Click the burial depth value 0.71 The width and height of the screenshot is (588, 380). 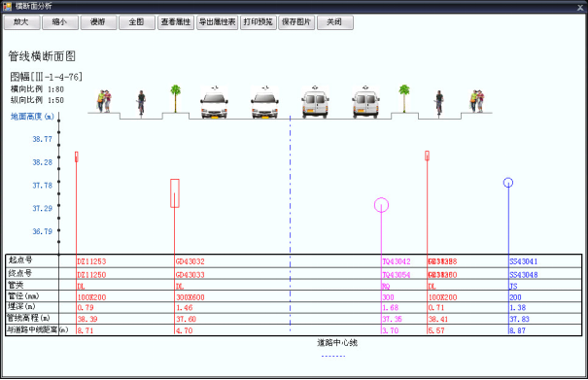coord(436,308)
